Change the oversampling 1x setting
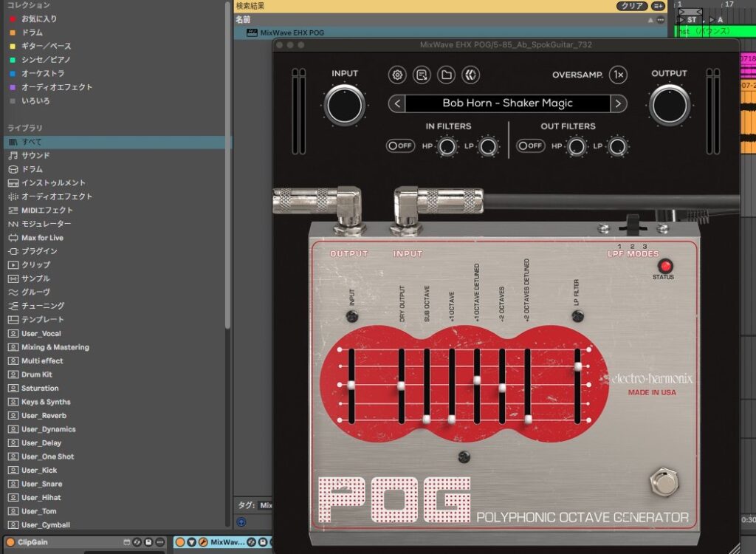Screen dimensions: 756x554 [619, 75]
